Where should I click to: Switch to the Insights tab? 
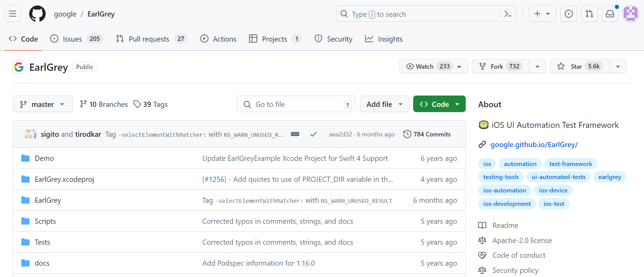pos(384,39)
